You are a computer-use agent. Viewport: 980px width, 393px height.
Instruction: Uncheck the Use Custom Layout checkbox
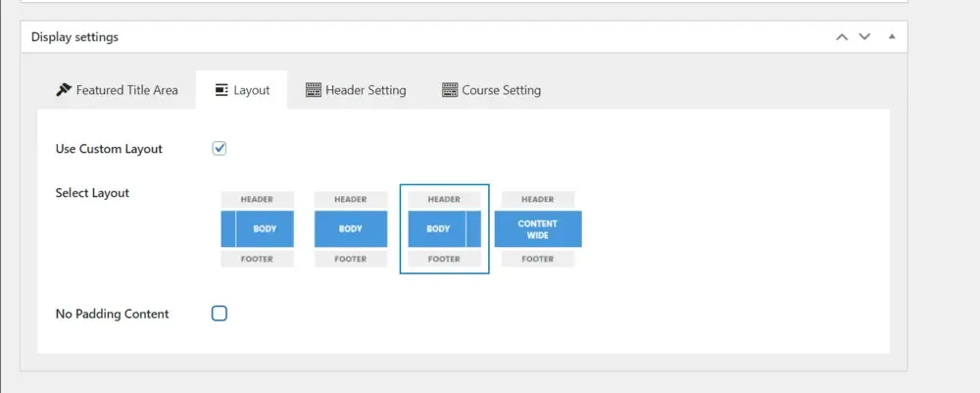click(x=220, y=149)
